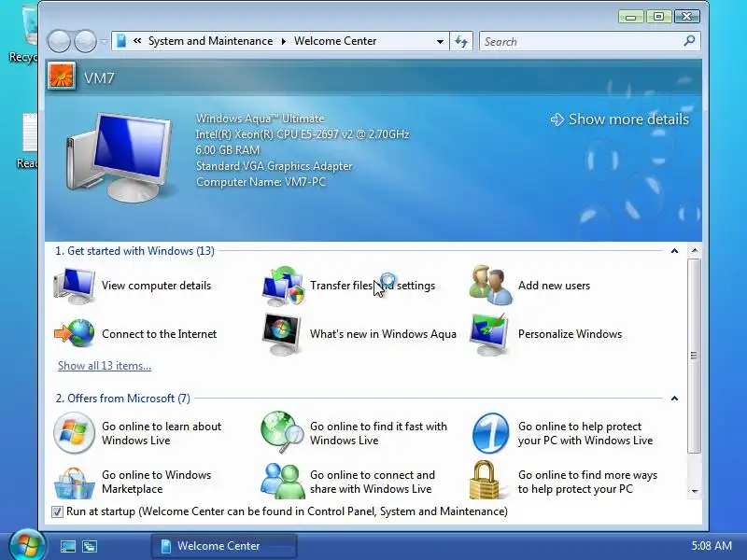
Task: Click the Windows Aqua Ultimate edition text
Action: [261, 119]
